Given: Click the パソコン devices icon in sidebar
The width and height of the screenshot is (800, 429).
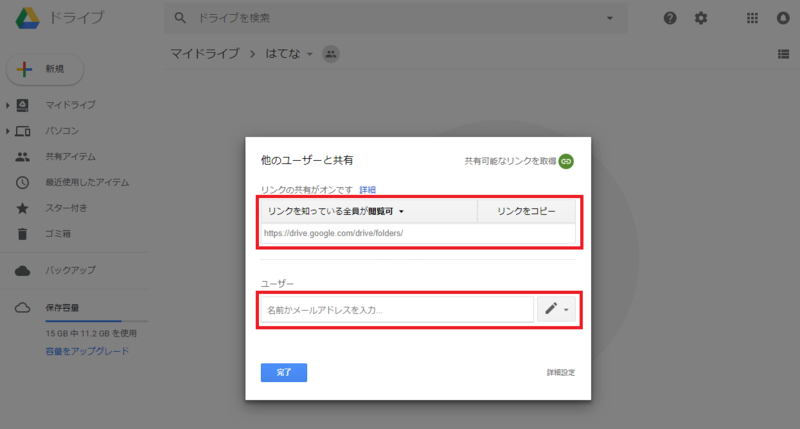Looking at the screenshot, I should pyautogui.click(x=22, y=131).
